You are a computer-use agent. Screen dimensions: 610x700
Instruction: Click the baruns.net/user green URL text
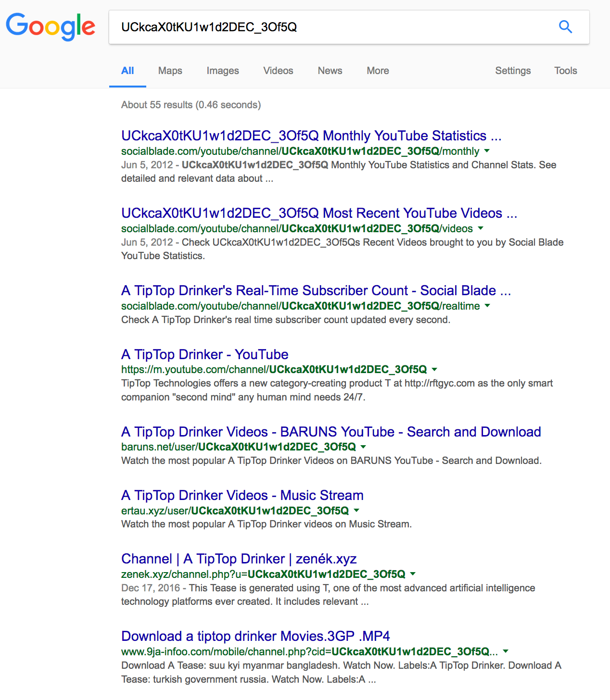(239, 447)
